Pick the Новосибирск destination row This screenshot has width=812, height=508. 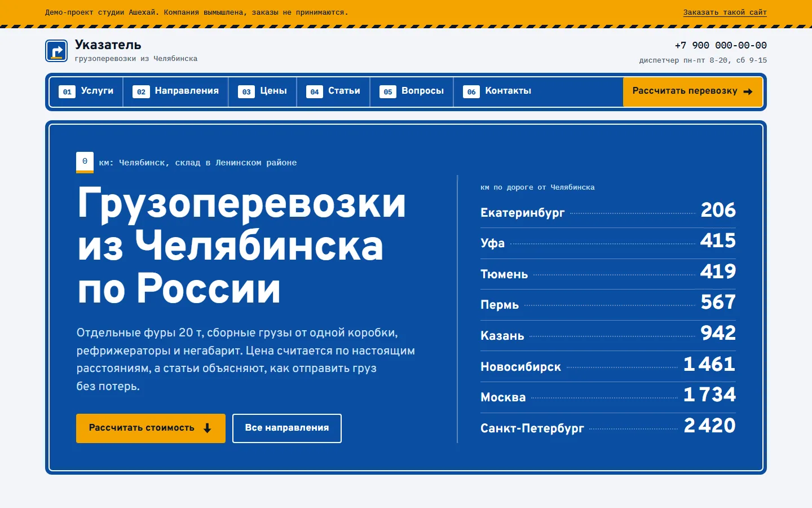[x=608, y=366]
